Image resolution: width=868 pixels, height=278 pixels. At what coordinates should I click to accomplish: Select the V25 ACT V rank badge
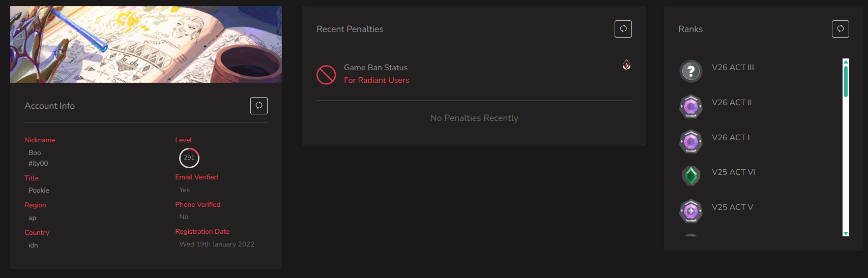click(691, 211)
